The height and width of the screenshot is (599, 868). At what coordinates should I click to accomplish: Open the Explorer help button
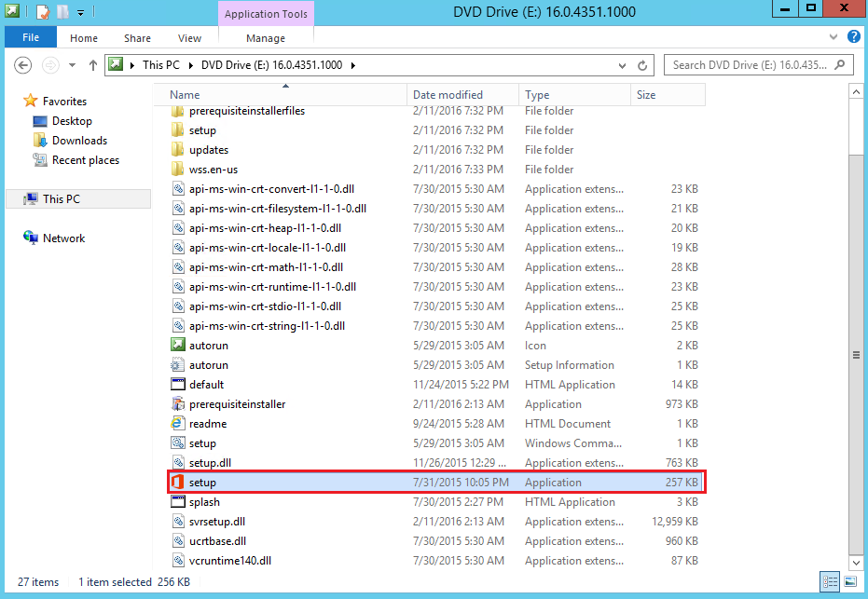(x=854, y=37)
